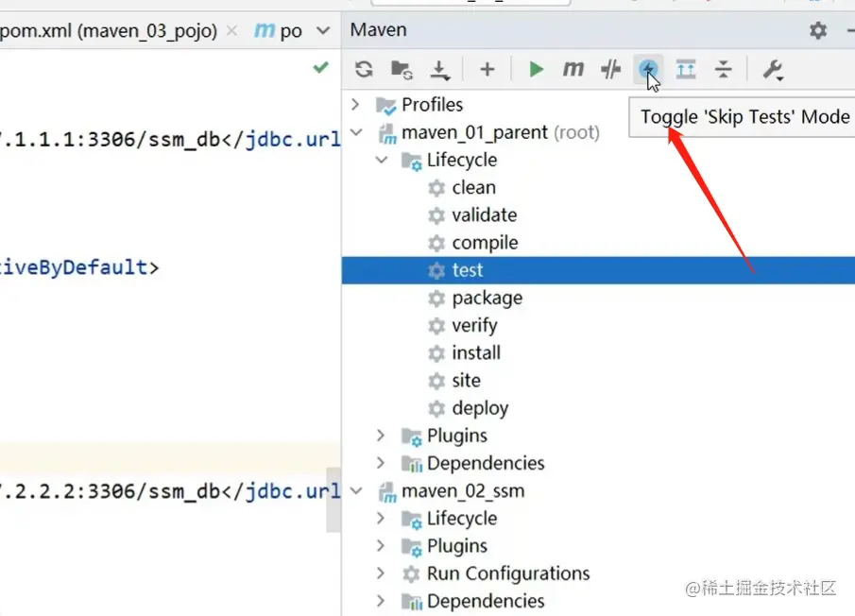
Task: Click maven_01_parent module icon
Action: (x=387, y=133)
